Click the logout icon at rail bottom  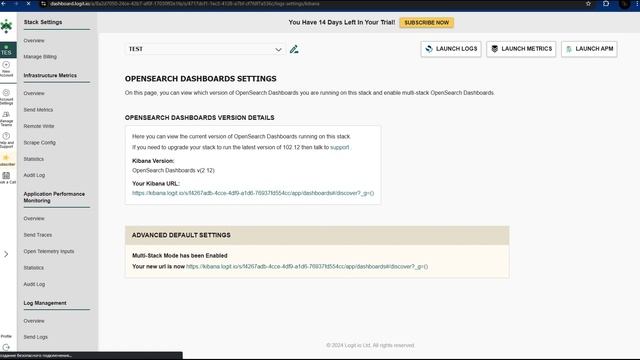tap(6, 347)
